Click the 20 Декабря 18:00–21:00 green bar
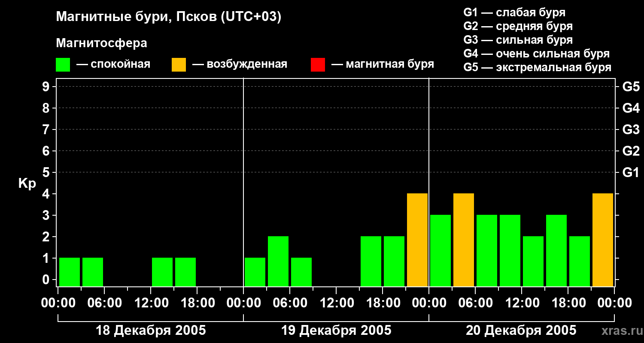 pos(580,261)
